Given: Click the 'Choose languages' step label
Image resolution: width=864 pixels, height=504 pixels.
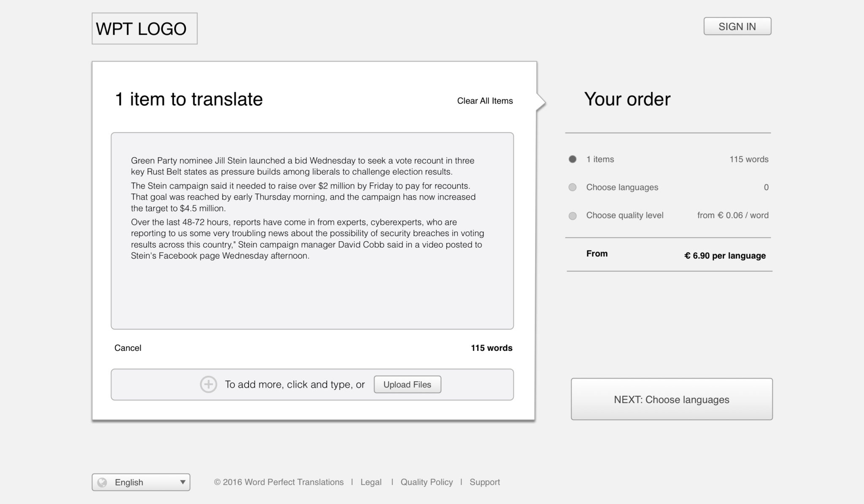Looking at the screenshot, I should coord(622,187).
